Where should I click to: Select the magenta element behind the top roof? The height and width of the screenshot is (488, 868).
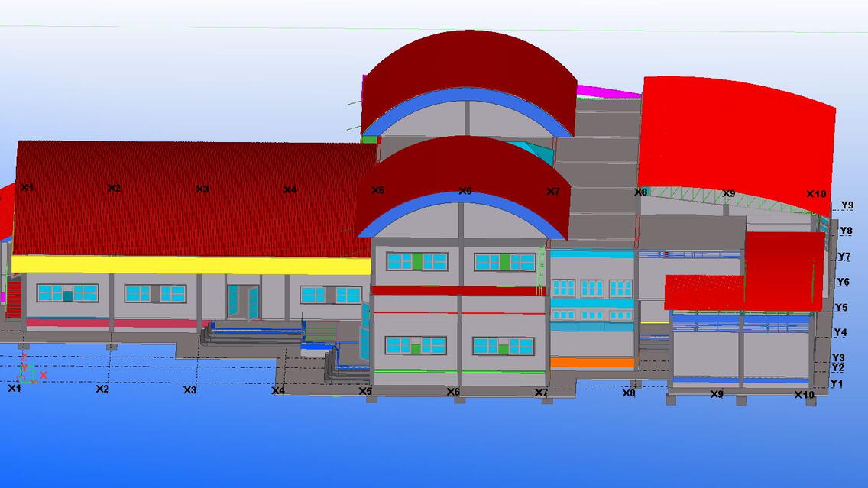point(609,92)
